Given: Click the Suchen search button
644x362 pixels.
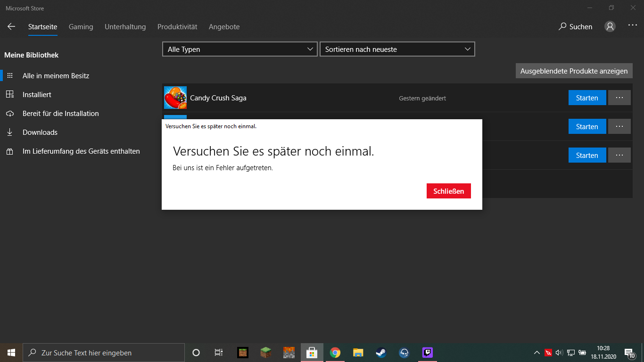Looking at the screenshot, I should click(x=575, y=27).
